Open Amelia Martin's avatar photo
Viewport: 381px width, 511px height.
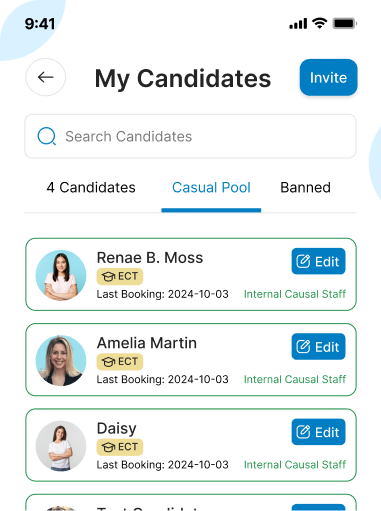point(61,361)
